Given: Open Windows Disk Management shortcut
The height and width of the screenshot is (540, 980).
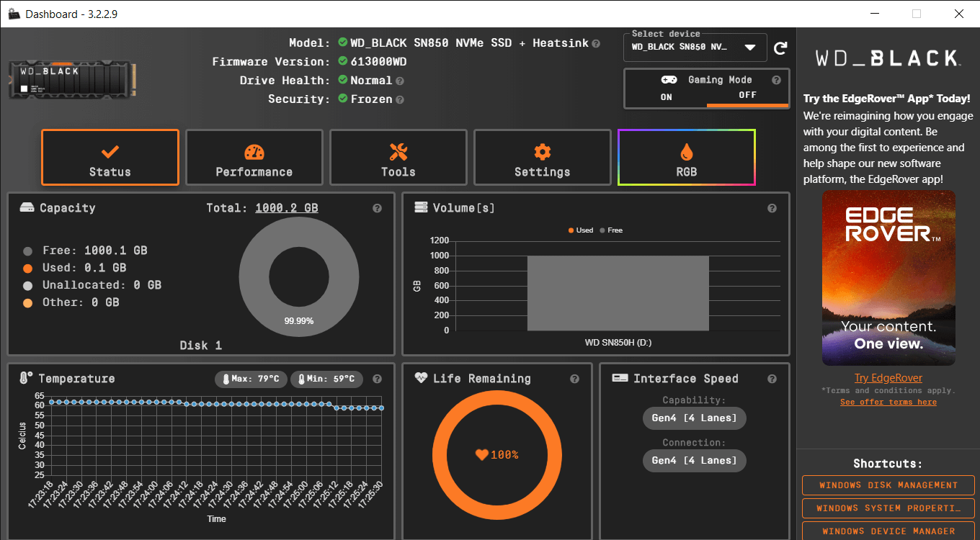Looking at the screenshot, I should [x=888, y=485].
